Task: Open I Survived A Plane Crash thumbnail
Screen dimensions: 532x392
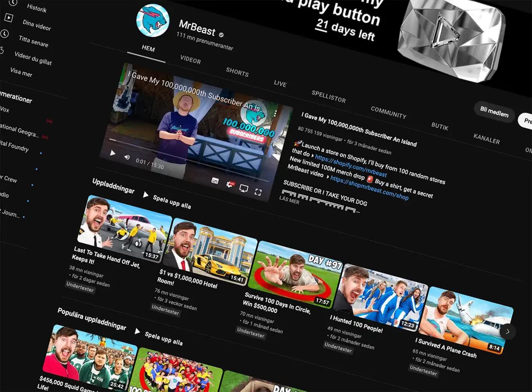Action: 466,321
